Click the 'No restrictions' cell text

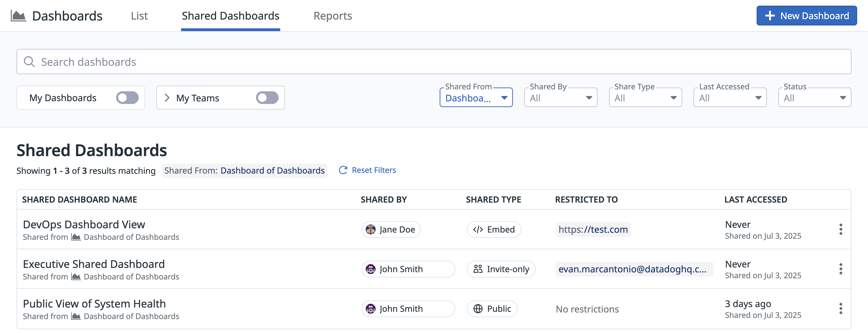point(587,309)
